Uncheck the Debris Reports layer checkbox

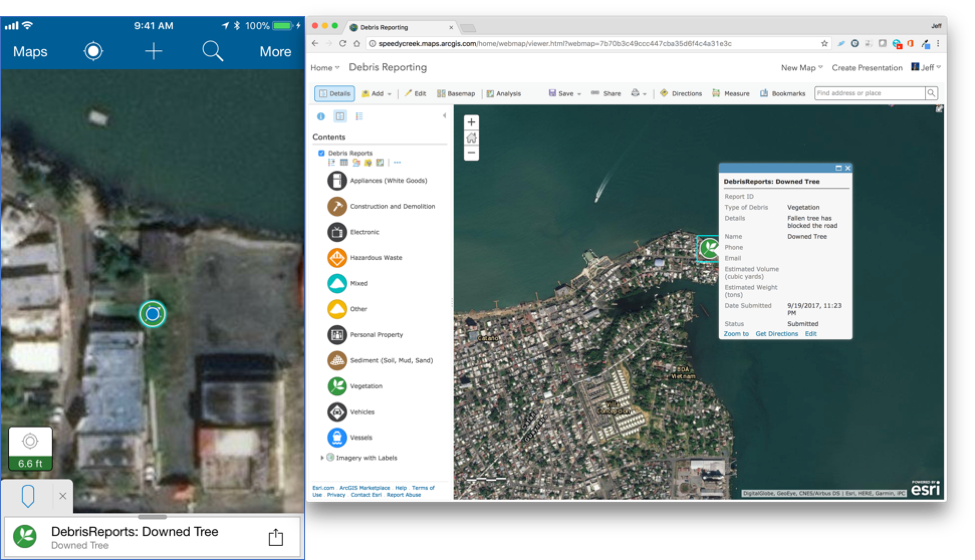321,153
